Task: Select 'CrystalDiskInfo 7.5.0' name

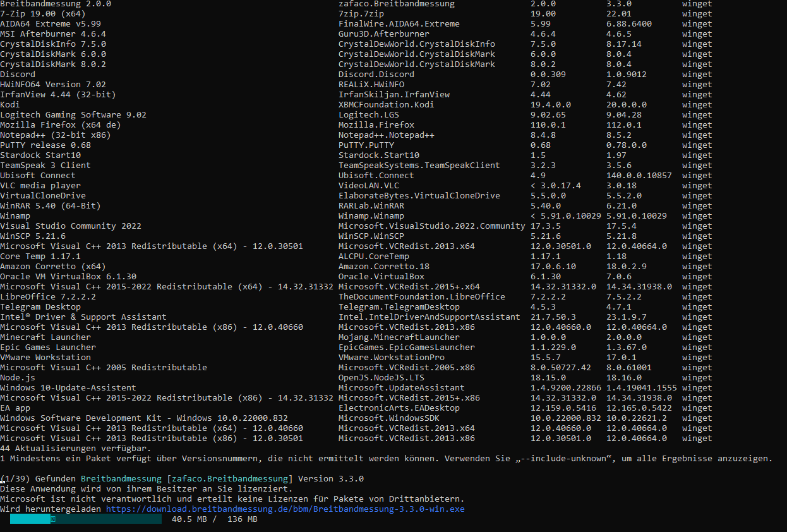Action: [53, 44]
